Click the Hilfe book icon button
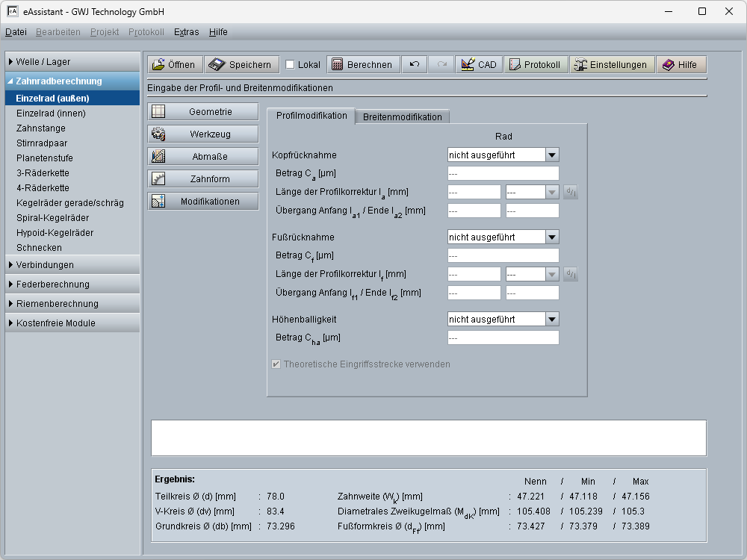Screen dimensions: 747x560 pyautogui.click(x=681, y=65)
